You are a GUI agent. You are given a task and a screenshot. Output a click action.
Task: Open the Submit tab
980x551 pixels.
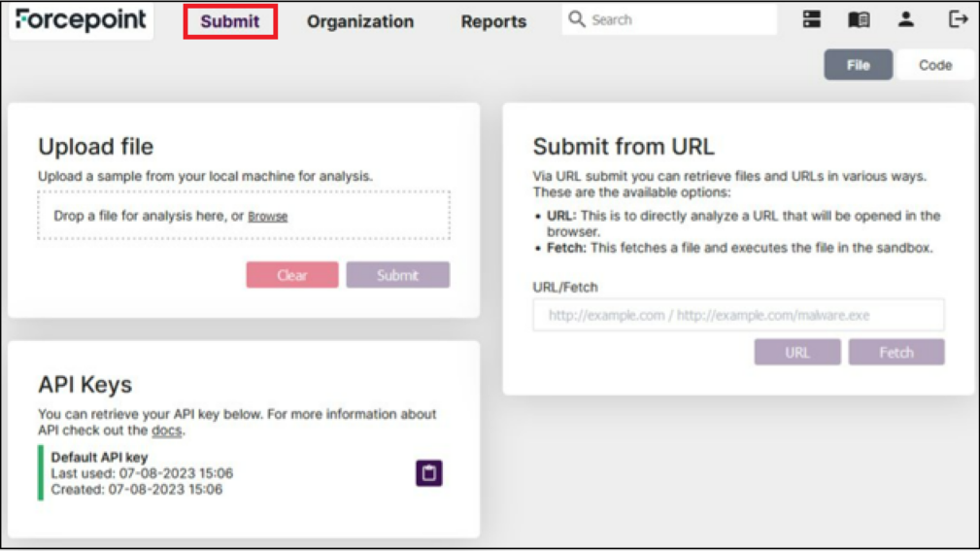click(x=230, y=21)
